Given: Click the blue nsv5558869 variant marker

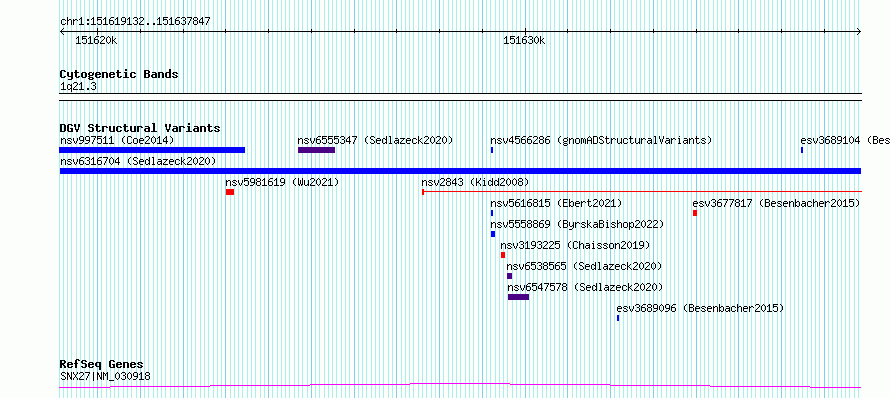Looking at the screenshot, I should pyautogui.click(x=493, y=234).
